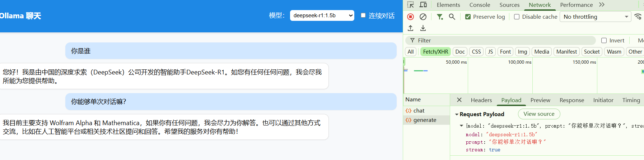Uncheck Preserve log
The image size is (644, 160).
pyautogui.click(x=468, y=17)
